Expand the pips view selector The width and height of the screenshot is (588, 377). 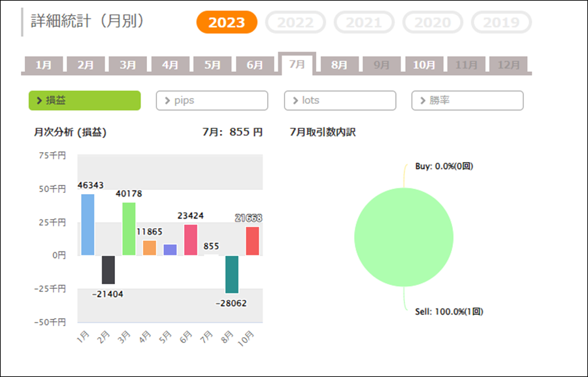tap(212, 101)
